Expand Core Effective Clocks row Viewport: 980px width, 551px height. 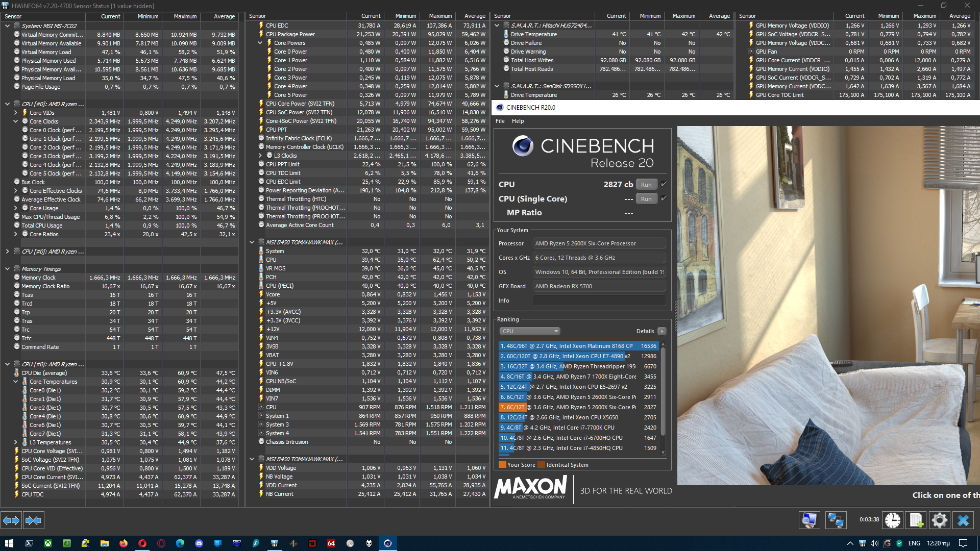coord(15,191)
